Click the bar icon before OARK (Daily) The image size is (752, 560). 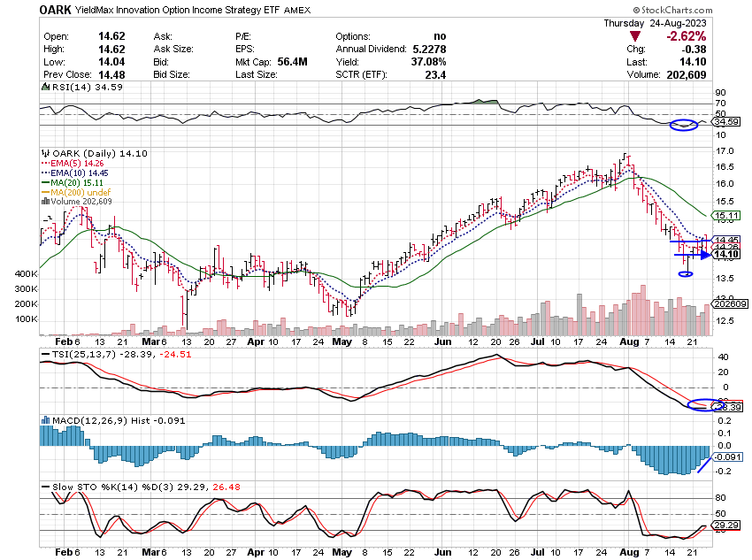tap(45, 153)
